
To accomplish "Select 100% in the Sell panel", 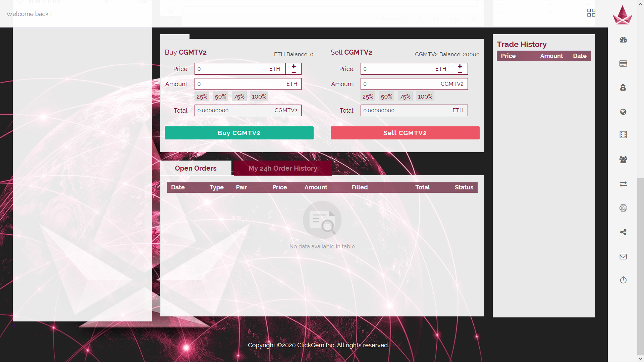I will [x=425, y=97].
